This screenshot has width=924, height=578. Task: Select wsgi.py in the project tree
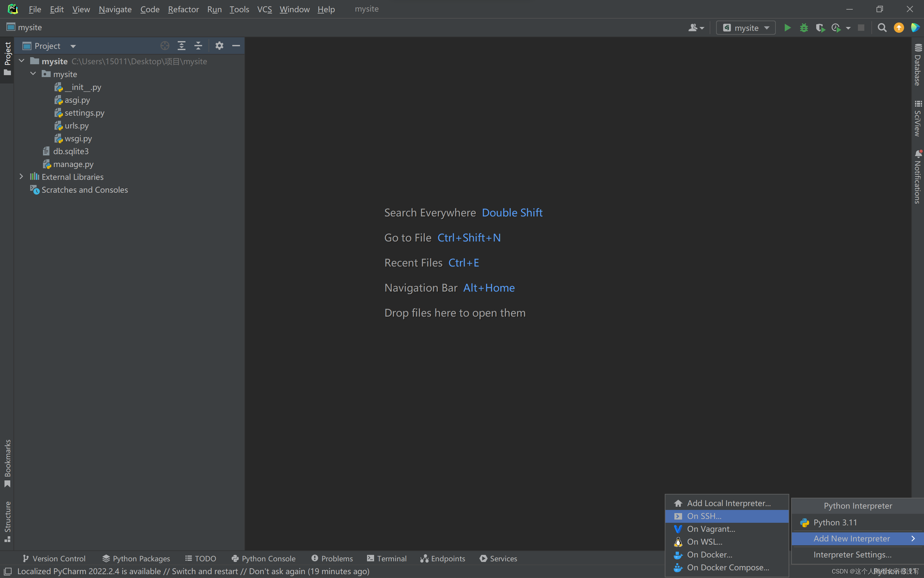(x=73, y=138)
